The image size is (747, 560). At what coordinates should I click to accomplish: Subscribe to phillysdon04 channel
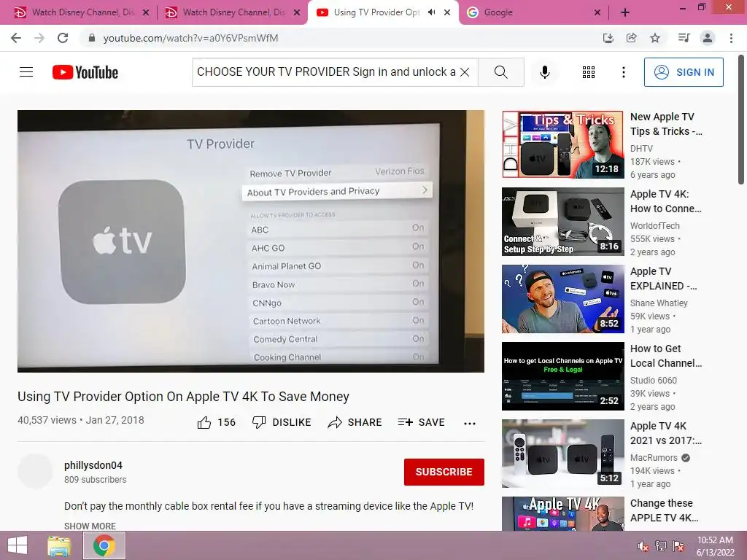point(444,472)
